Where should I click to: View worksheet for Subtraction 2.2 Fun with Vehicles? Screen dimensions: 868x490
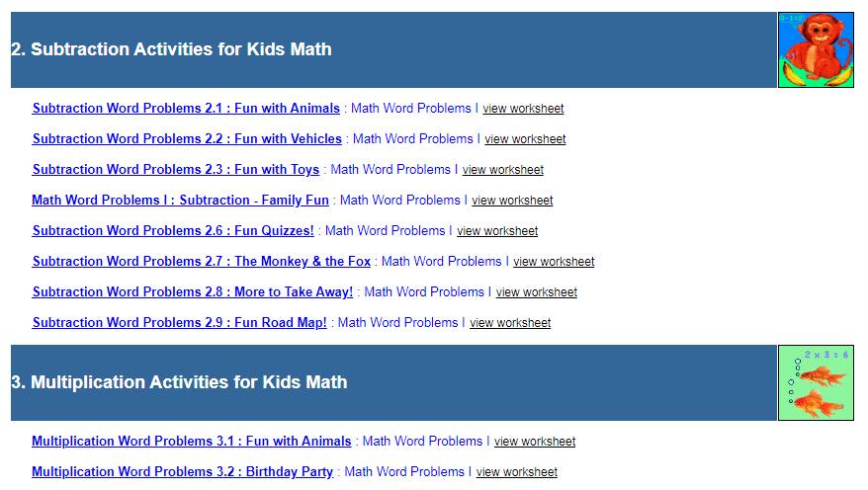525,139
